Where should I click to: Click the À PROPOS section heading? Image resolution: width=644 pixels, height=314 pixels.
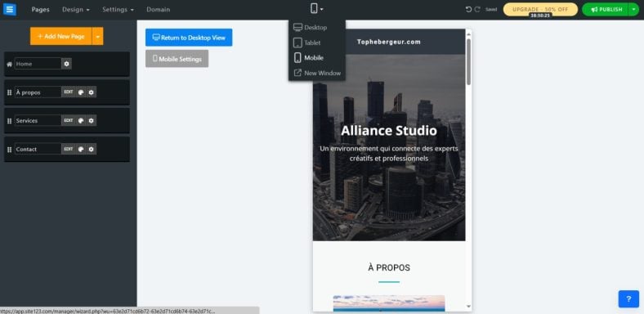click(x=389, y=267)
